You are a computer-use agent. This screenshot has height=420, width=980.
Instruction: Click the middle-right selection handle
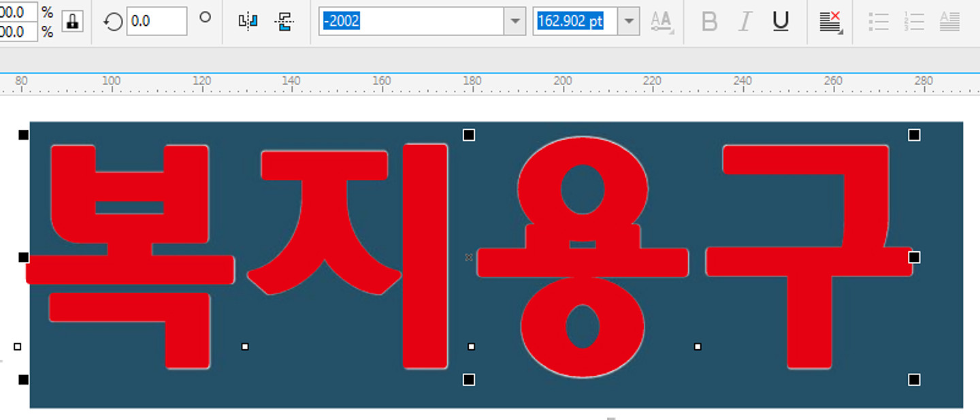914,257
